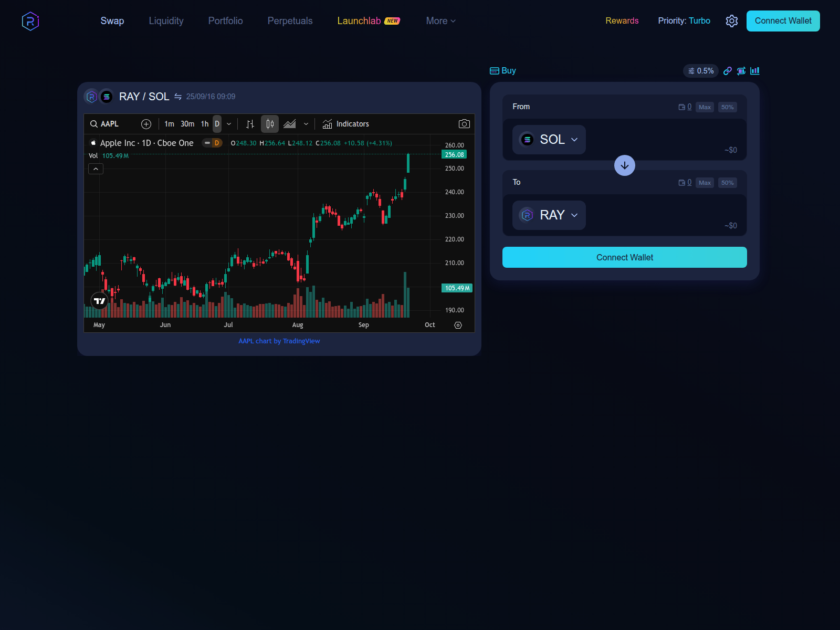Click the RAY / SOL pair title
Image resolution: width=840 pixels, height=630 pixels.
pos(144,97)
